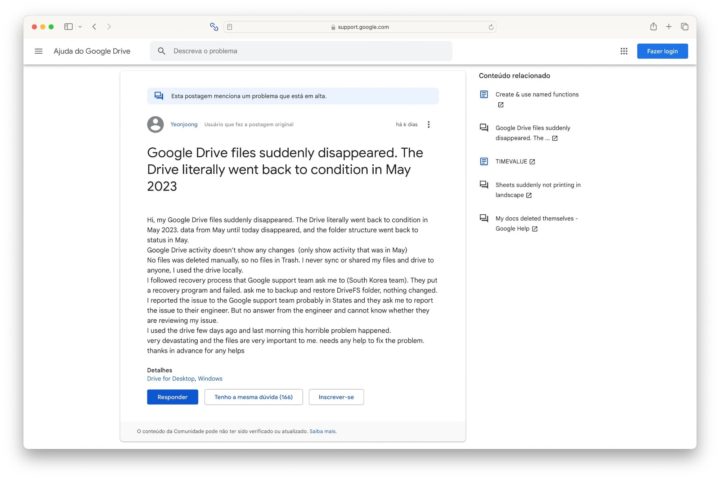The height and width of the screenshot is (480, 720).
Task: Click the external-link icon after 'TIMEVALUE'
Action: click(x=532, y=162)
